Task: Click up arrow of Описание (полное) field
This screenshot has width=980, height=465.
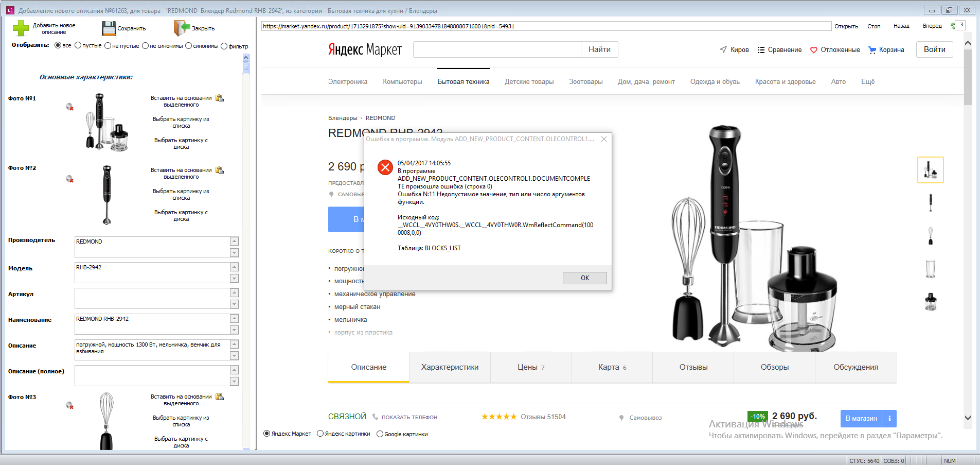Action: click(x=234, y=370)
